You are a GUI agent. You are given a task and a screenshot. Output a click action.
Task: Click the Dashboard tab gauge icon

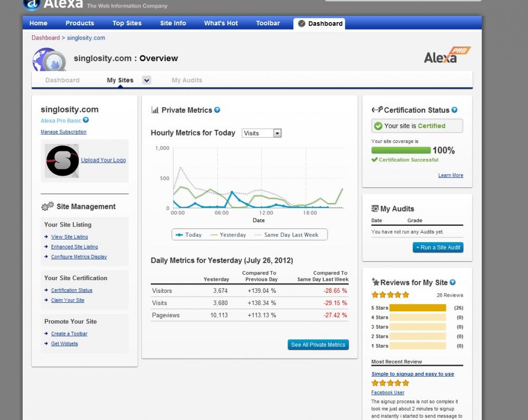tap(302, 23)
